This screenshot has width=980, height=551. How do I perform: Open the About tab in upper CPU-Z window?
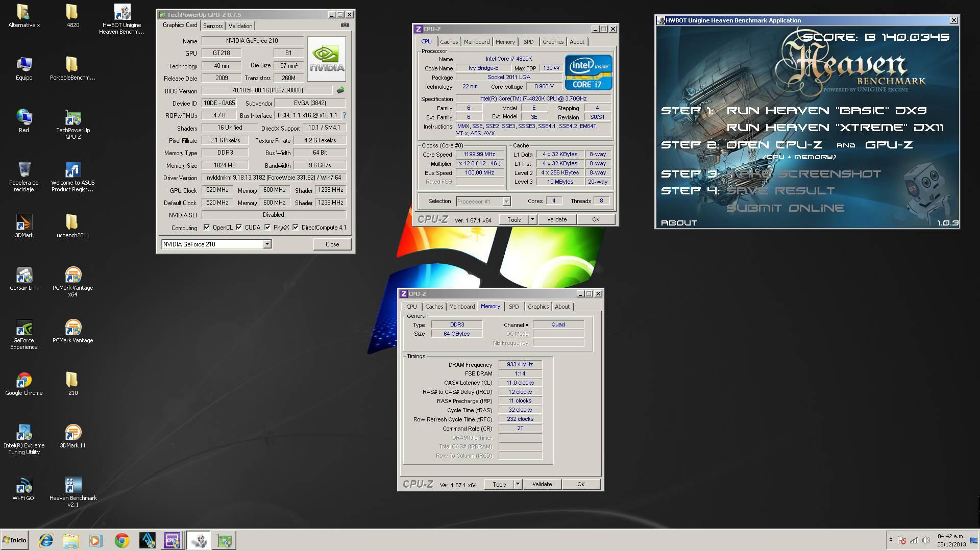(x=577, y=42)
